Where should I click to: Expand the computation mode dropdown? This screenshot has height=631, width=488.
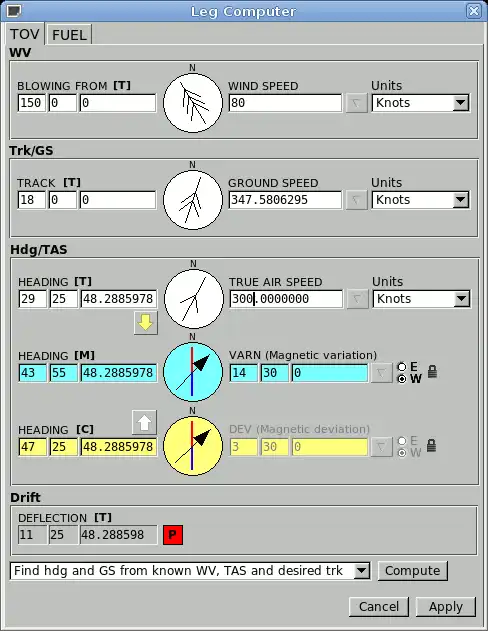pyautogui.click(x=190, y=571)
